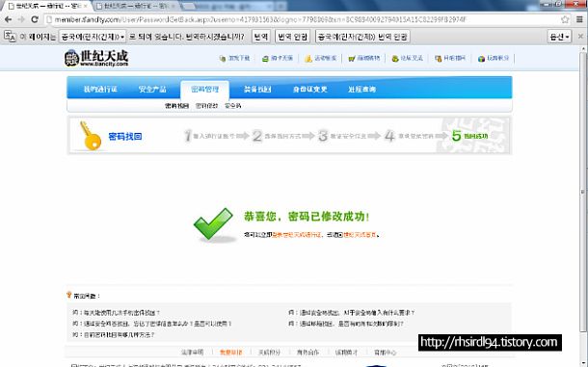Select the 密码找回 sub-tab
Image resolution: width=588 pixels, height=367 pixels.
point(176,106)
